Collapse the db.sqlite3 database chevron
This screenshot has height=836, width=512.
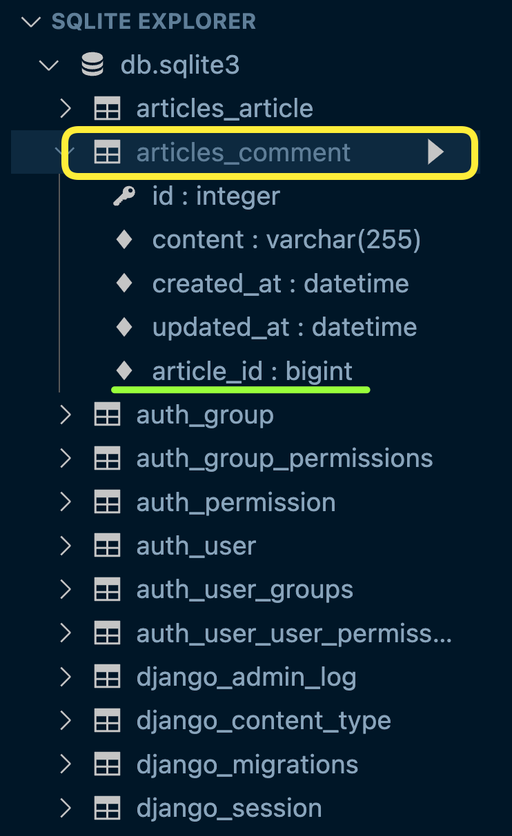pyautogui.click(x=49, y=66)
